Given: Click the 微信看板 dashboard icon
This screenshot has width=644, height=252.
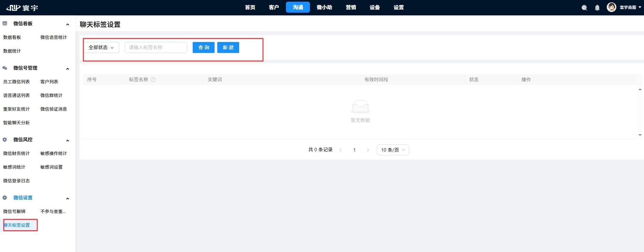Looking at the screenshot, I should 5,24.
